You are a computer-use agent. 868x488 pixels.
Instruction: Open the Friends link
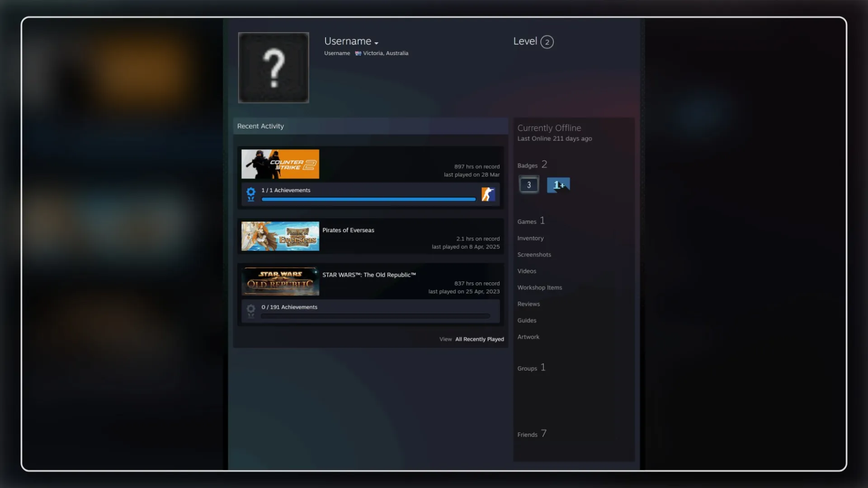pos(532,434)
